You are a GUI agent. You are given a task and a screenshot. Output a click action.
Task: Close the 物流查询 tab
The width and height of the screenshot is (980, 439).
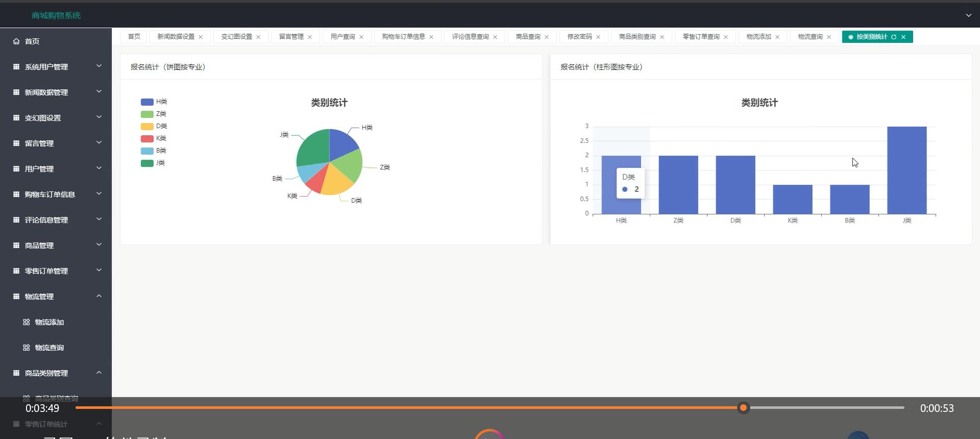click(x=829, y=37)
